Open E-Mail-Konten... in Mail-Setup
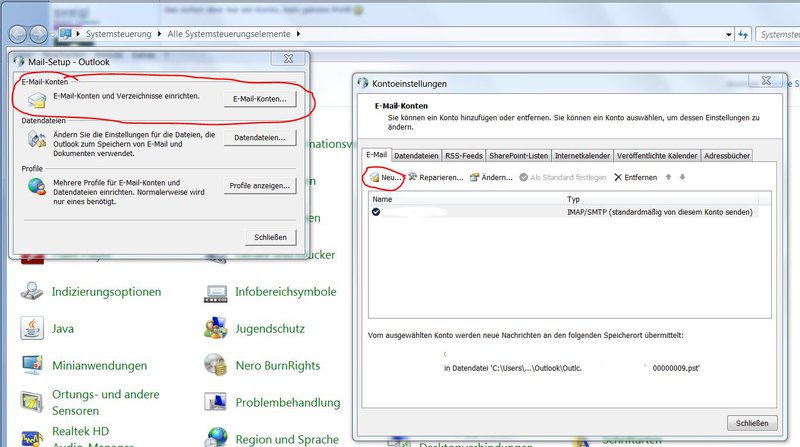Viewport: 800px width, 447px height. pos(260,99)
